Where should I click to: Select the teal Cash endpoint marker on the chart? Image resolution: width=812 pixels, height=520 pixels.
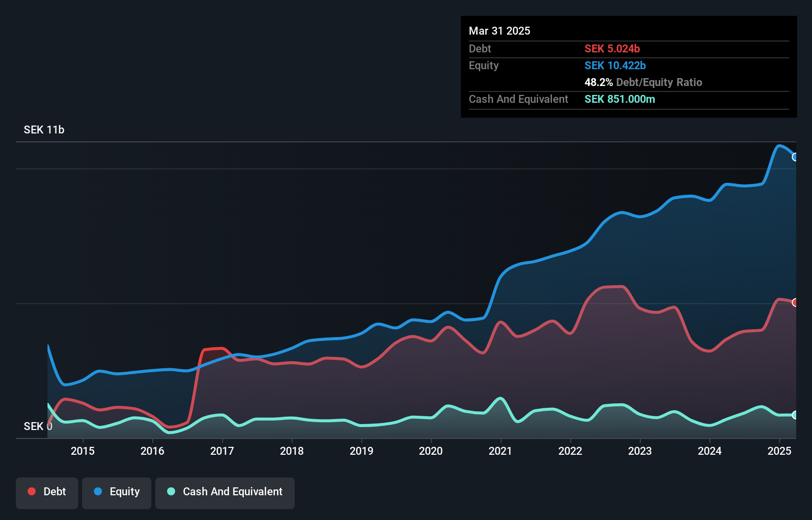click(x=795, y=415)
